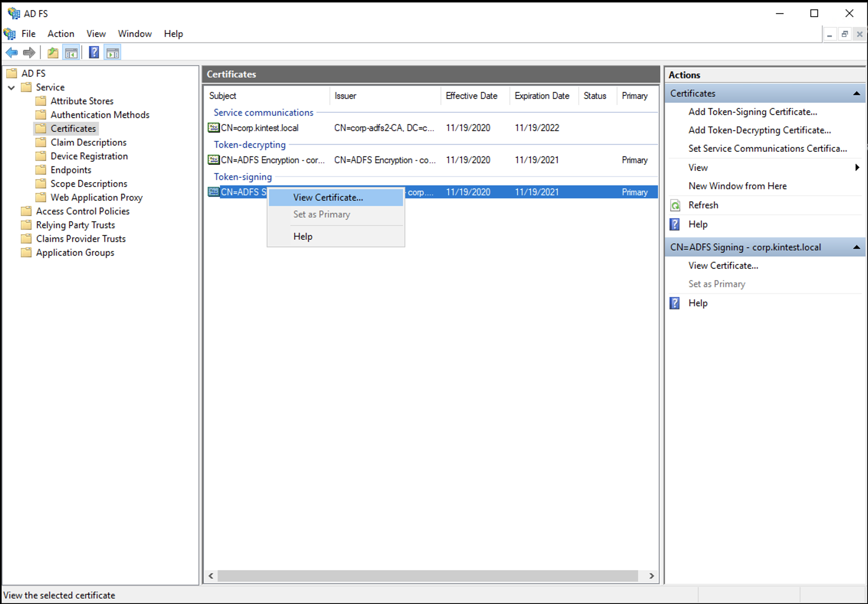This screenshot has height=604, width=868.
Task: Click New Window from Here action
Action: coord(737,186)
